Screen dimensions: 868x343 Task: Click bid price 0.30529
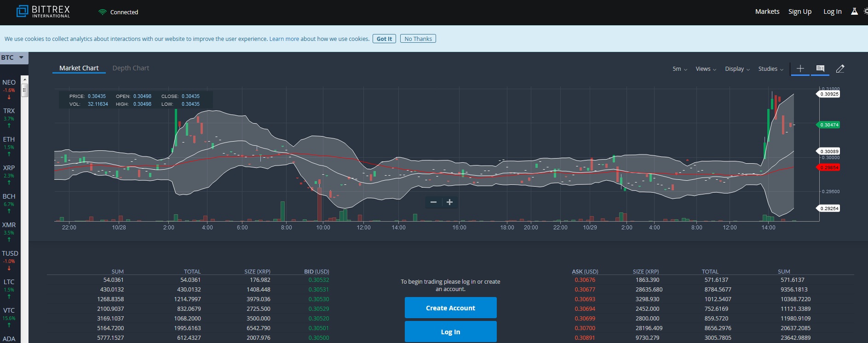coord(319,309)
